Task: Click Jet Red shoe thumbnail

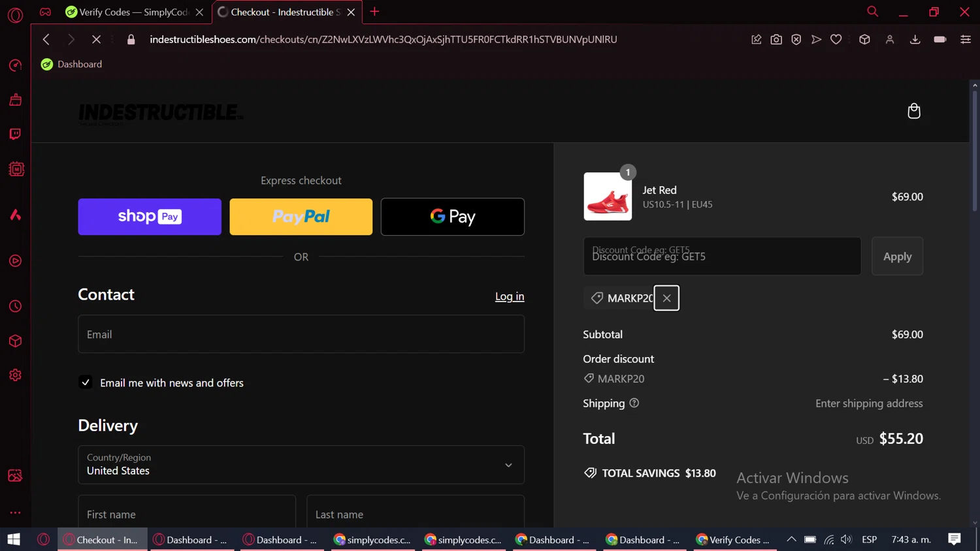Action: click(x=608, y=197)
